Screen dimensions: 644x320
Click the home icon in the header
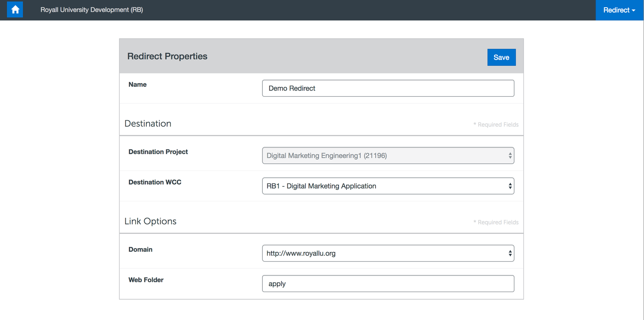point(15,10)
